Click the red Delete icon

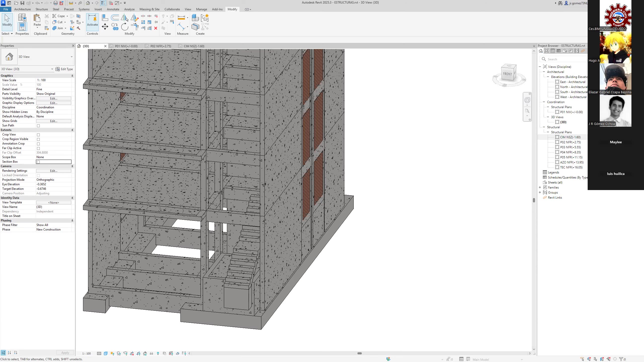156,28
